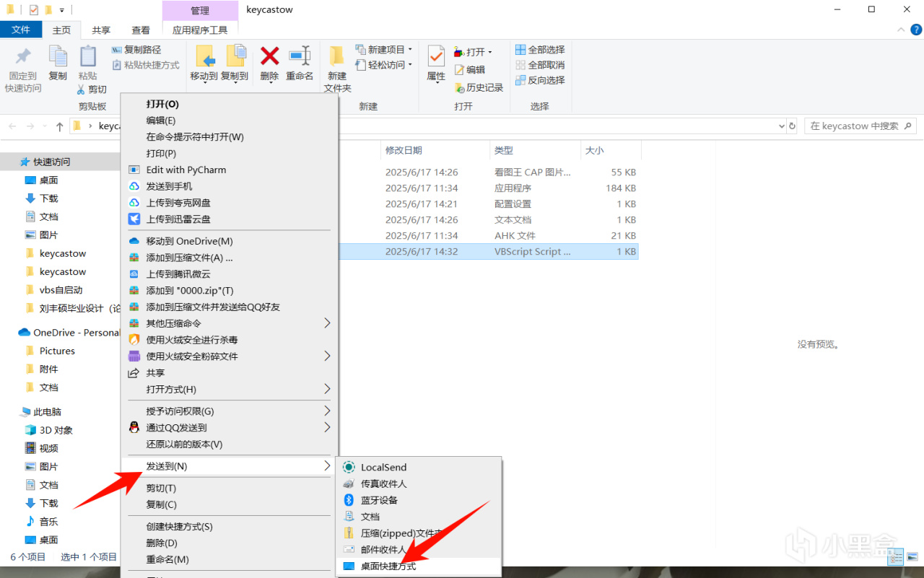924x578 pixels.
Task: Click the red X 删除 ribbon button
Action: [x=269, y=64]
